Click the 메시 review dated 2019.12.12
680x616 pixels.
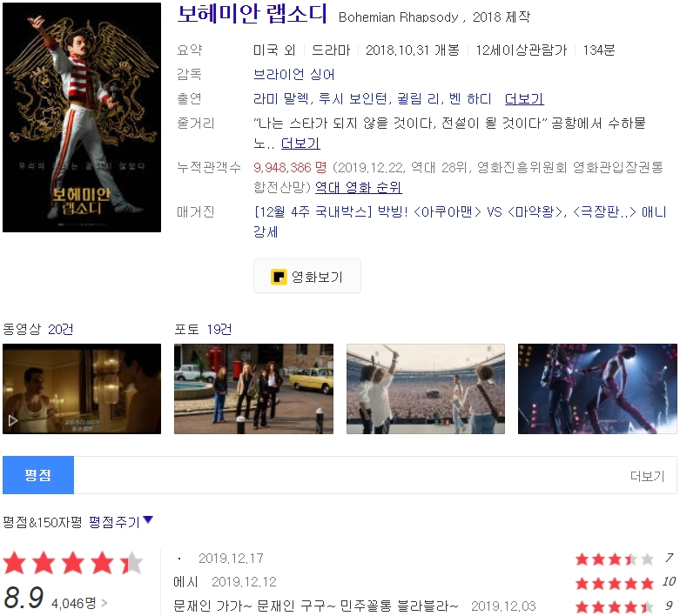pyautogui.click(x=225, y=582)
